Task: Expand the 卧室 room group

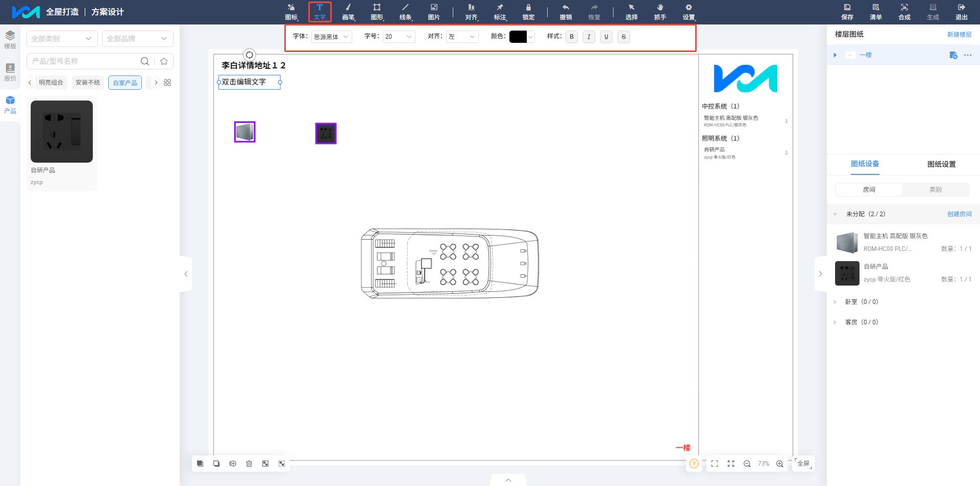Action: [835, 302]
